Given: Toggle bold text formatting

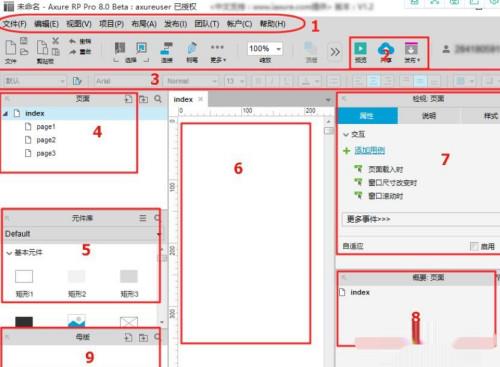Looking at the screenshot, I should [258, 81].
